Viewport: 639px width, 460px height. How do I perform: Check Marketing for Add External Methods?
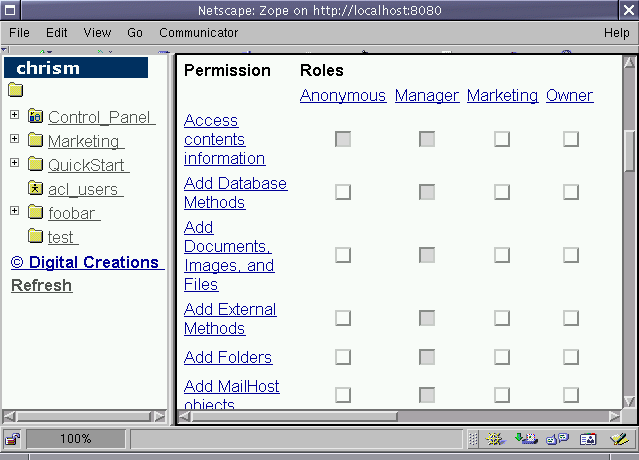pos(502,318)
